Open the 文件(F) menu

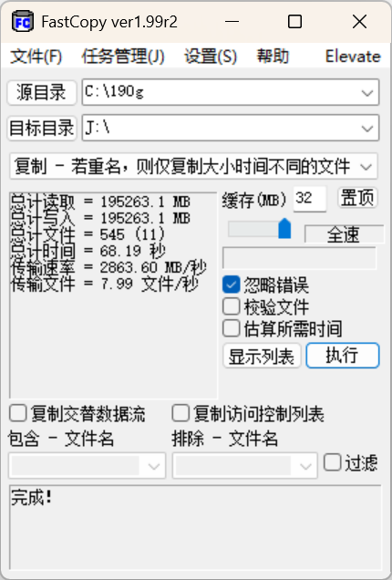pos(36,57)
